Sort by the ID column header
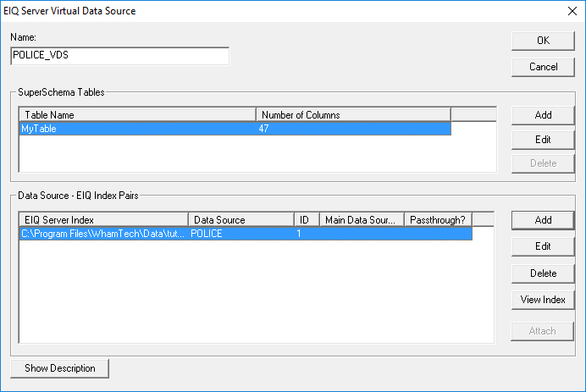Image resolution: width=586 pixels, height=392 pixels. (x=307, y=220)
